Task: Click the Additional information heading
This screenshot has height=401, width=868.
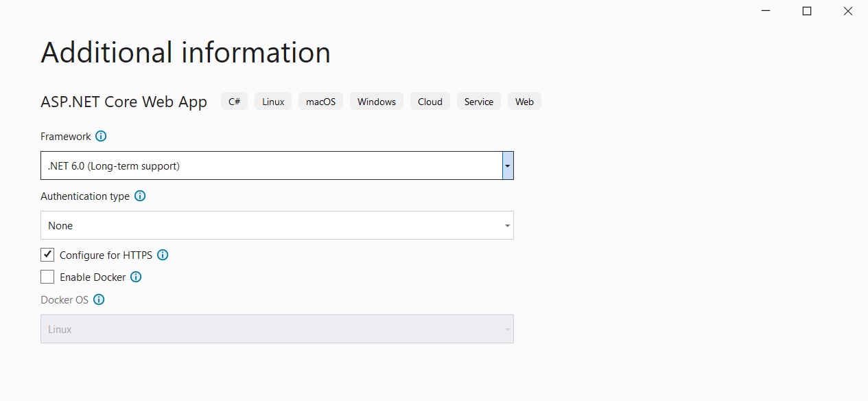Action: [185, 53]
